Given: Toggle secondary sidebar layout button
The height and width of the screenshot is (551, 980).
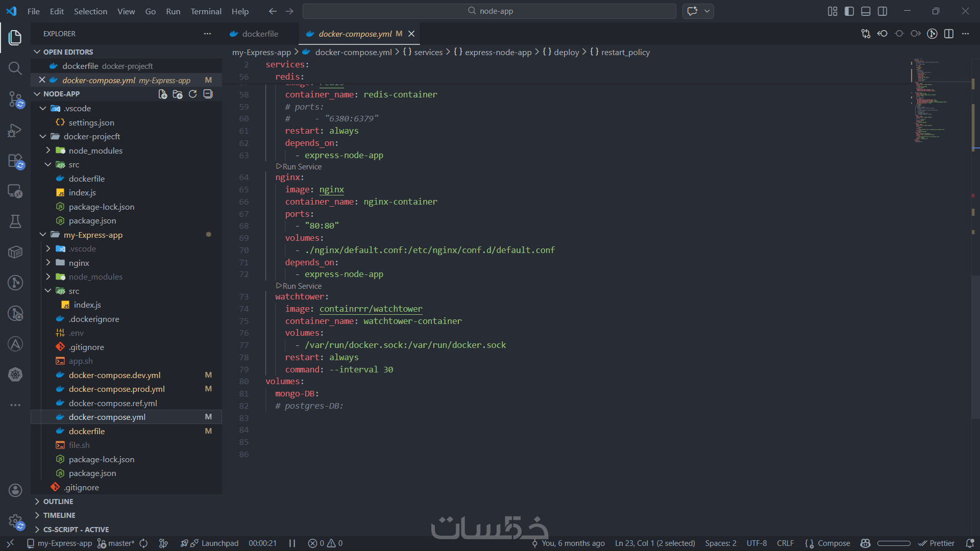Looking at the screenshot, I should click(x=883, y=11).
